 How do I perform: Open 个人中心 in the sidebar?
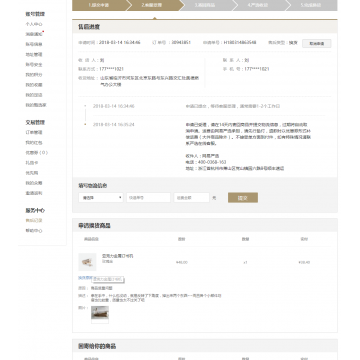point(34,24)
